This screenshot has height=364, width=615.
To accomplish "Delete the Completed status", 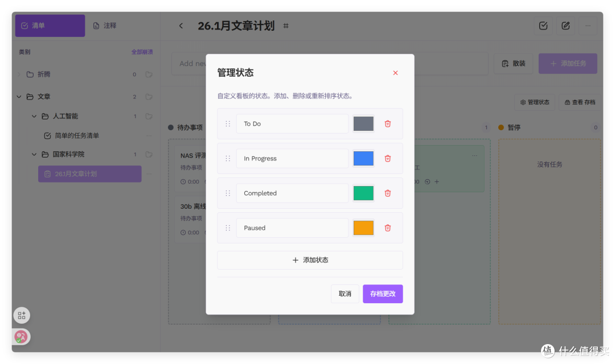I will coord(388,193).
